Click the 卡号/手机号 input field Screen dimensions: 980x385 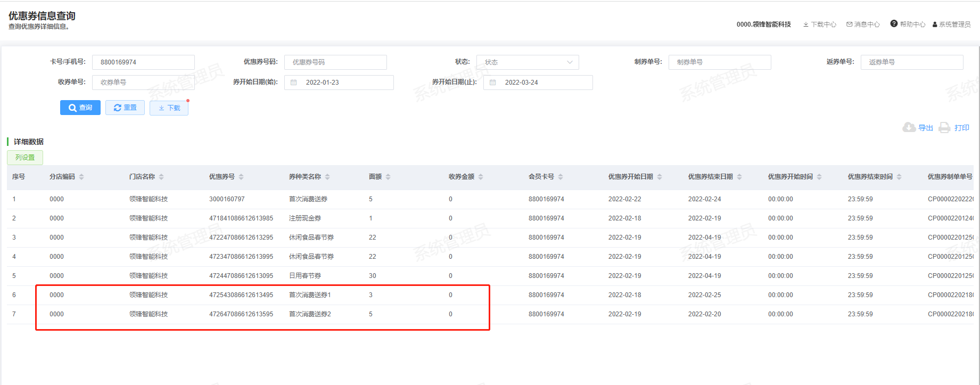143,62
